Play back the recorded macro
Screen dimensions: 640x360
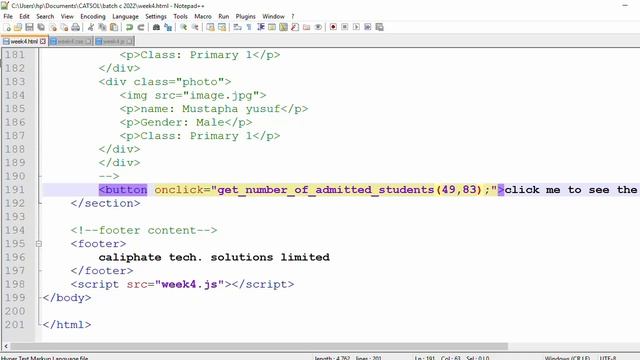pyautogui.click(x=356, y=27)
